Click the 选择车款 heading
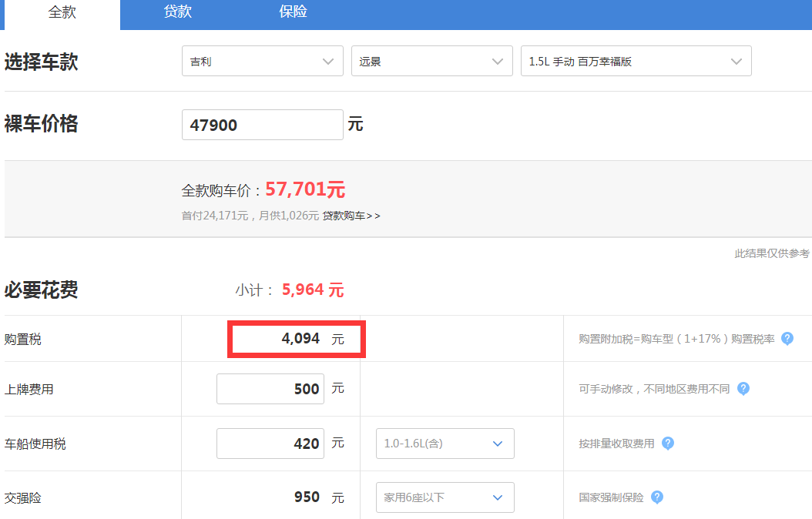The width and height of the screenshot is (812, 519). pyautogui.click(x=42, y=62)
